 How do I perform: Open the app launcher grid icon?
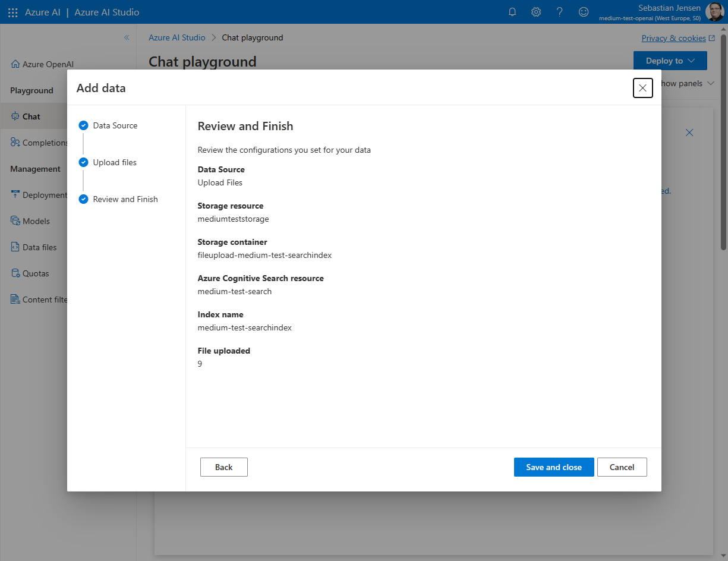[x=12, y=12]
